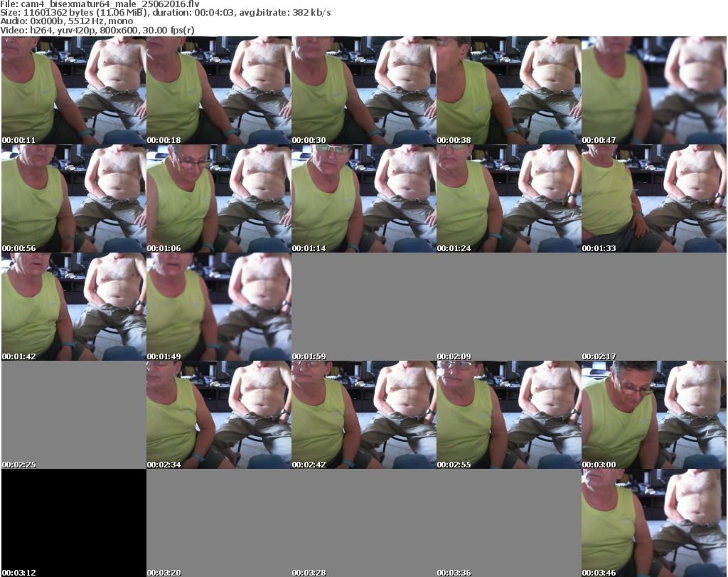
Task: Select the thumbnail timestamped 00:02:34
Action: 219,415
